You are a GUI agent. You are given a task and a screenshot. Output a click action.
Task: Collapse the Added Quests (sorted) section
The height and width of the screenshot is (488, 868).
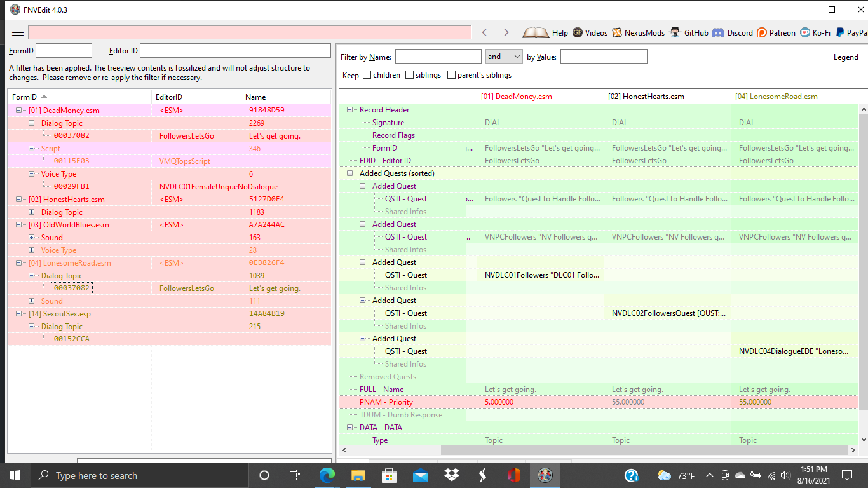349,173
